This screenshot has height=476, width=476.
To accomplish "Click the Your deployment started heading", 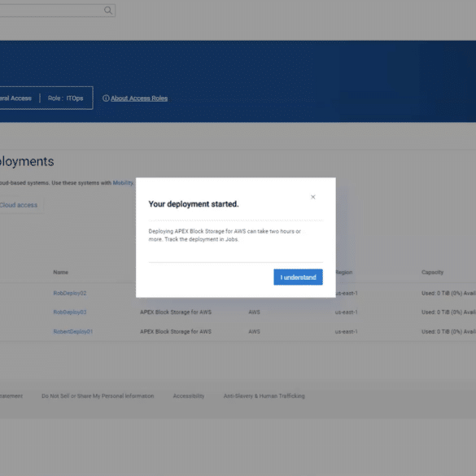I will (x=194, y=204).
